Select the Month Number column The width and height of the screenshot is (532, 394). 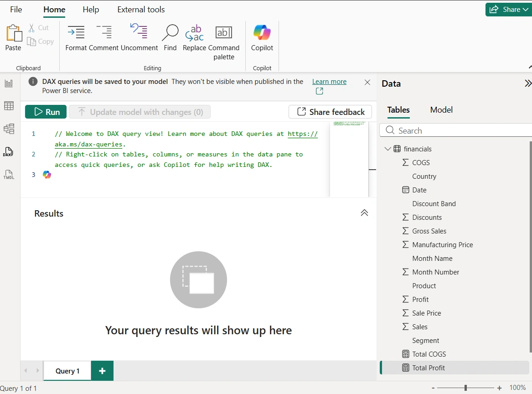436,272
